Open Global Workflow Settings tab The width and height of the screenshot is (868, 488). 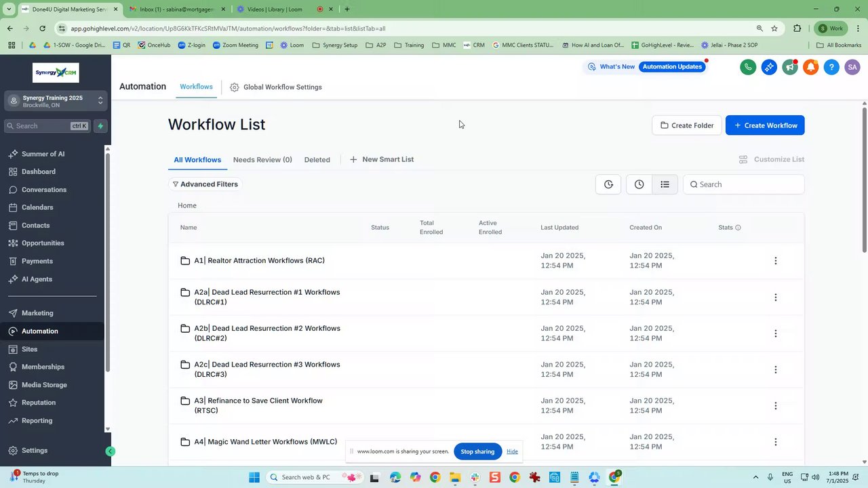(x=276, y=87)
